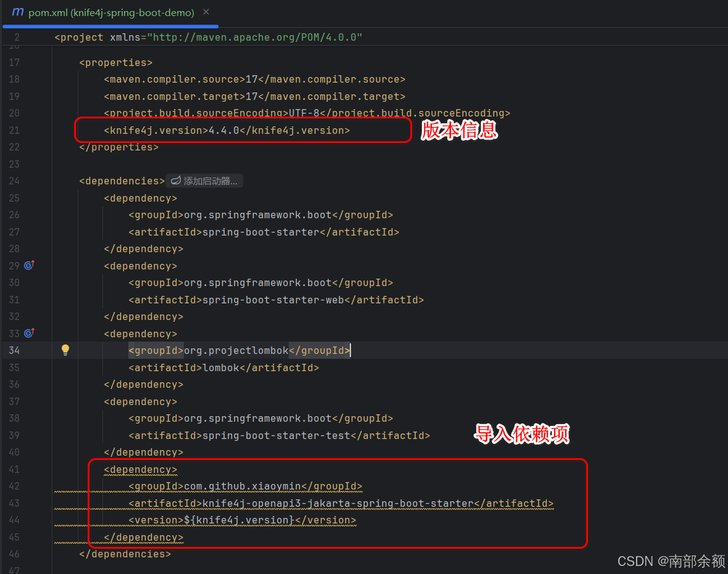Click the </dependencies> closing tag

coord(125,554)
